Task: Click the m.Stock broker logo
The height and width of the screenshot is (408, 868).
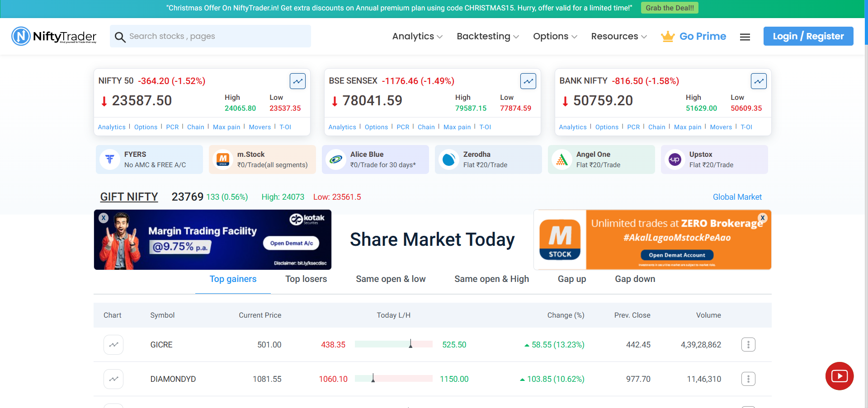Action: 223,159
